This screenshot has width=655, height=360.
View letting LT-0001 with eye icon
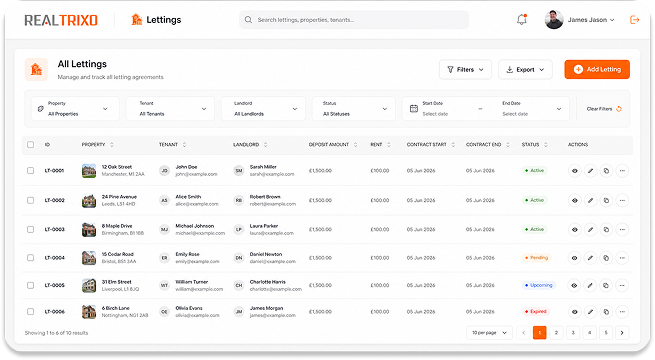pyautogui.click(x=574, y=170)
